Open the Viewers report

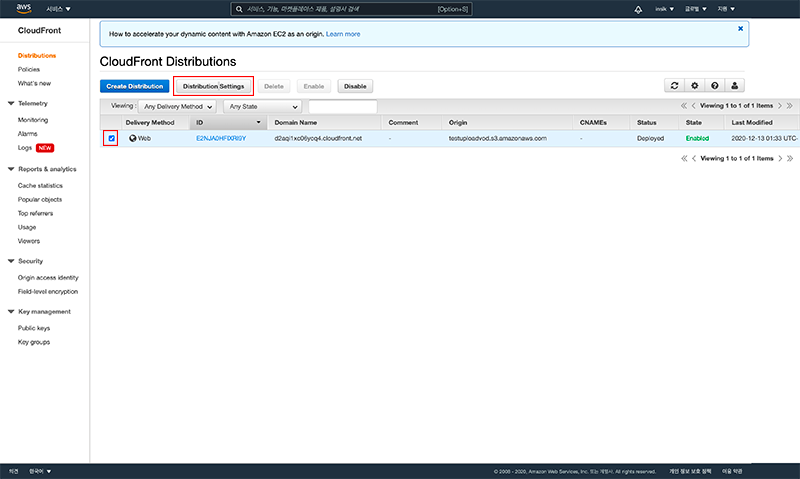click(x=29, y=241)
